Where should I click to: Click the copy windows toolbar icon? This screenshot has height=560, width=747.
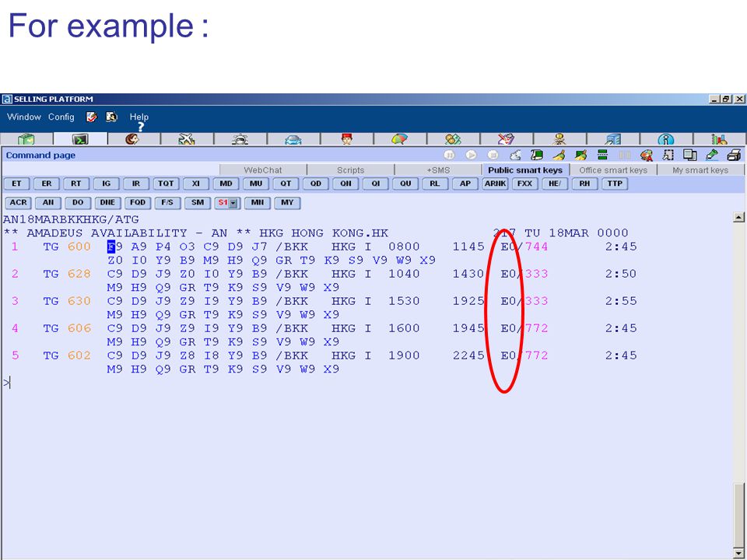pyautogui.click(x=690, y=155)
